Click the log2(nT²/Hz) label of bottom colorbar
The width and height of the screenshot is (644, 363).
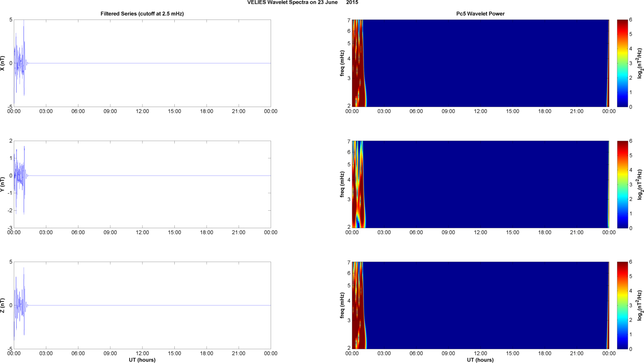click(x=640, y=305)
